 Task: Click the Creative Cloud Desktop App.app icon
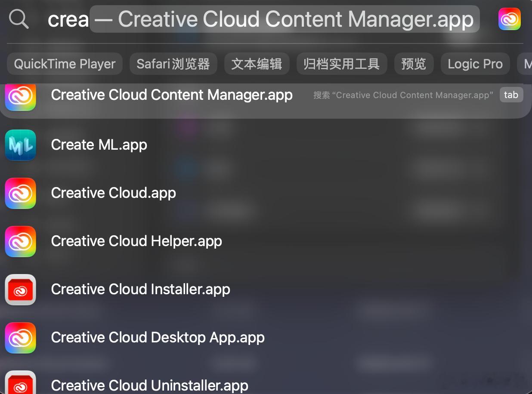click(x=20, y=338)
